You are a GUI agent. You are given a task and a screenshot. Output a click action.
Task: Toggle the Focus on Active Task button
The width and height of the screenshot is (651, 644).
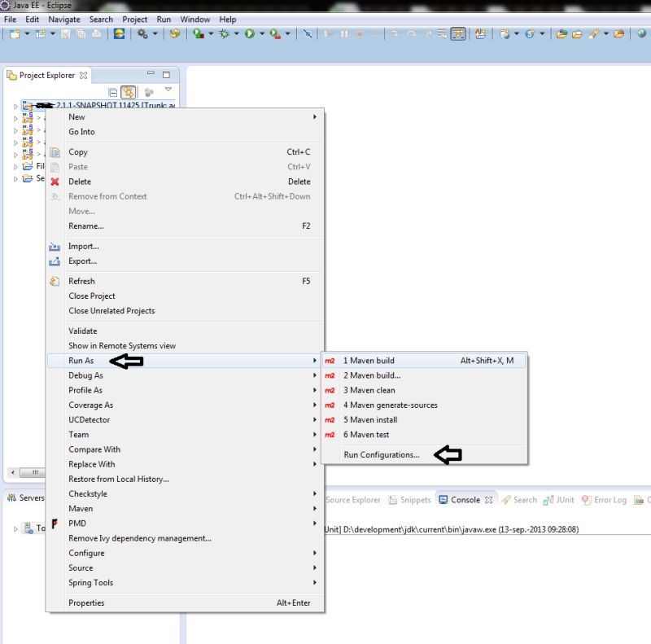coord(149,92)
